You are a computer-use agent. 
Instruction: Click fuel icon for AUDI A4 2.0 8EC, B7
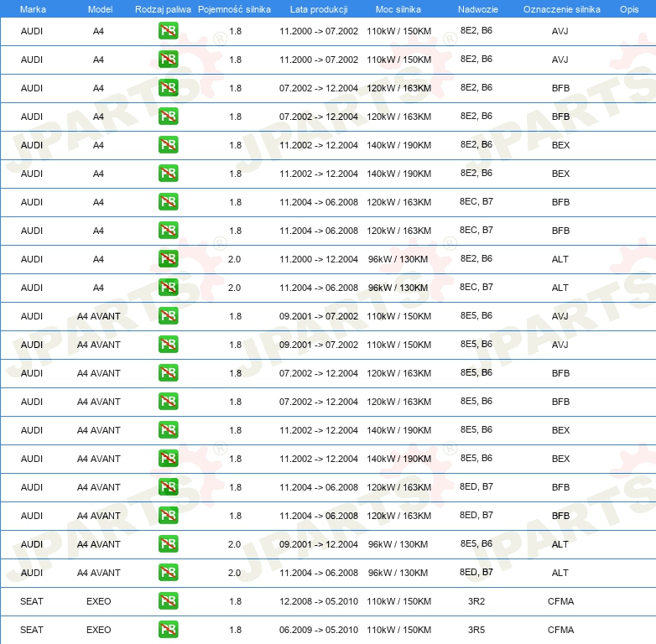(168, 288)
